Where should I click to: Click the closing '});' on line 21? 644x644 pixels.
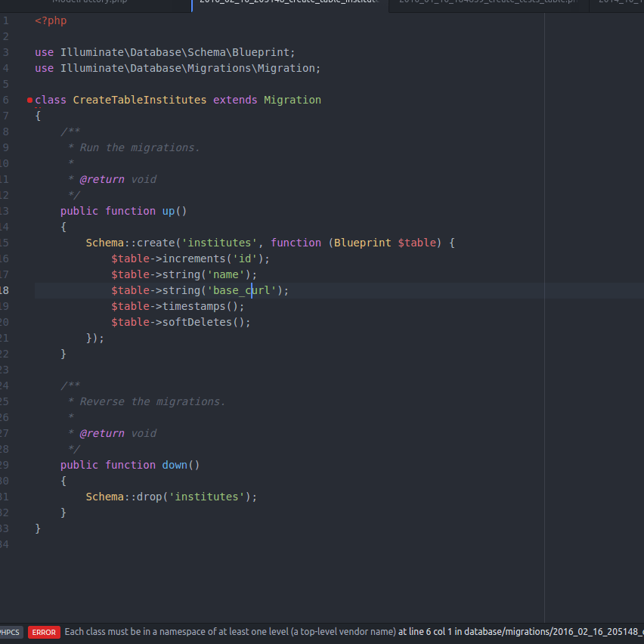click(x=95, y=339)
